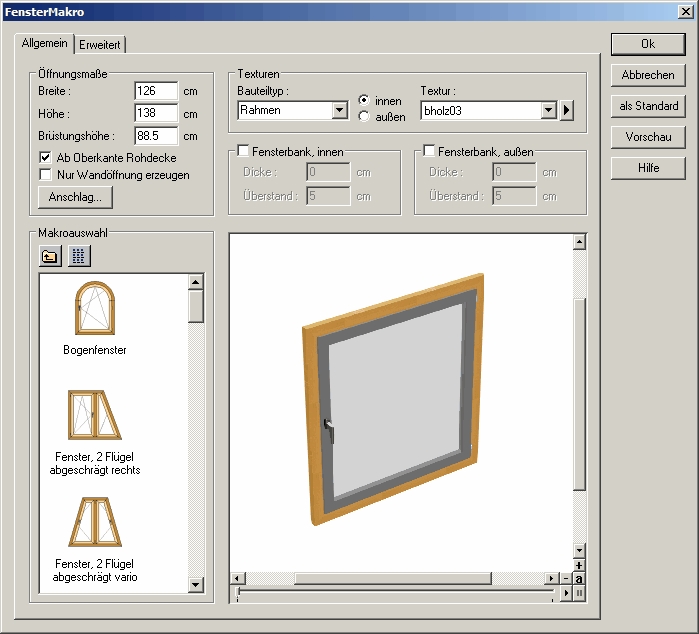Click the Vorschau button

pos(648,137)
